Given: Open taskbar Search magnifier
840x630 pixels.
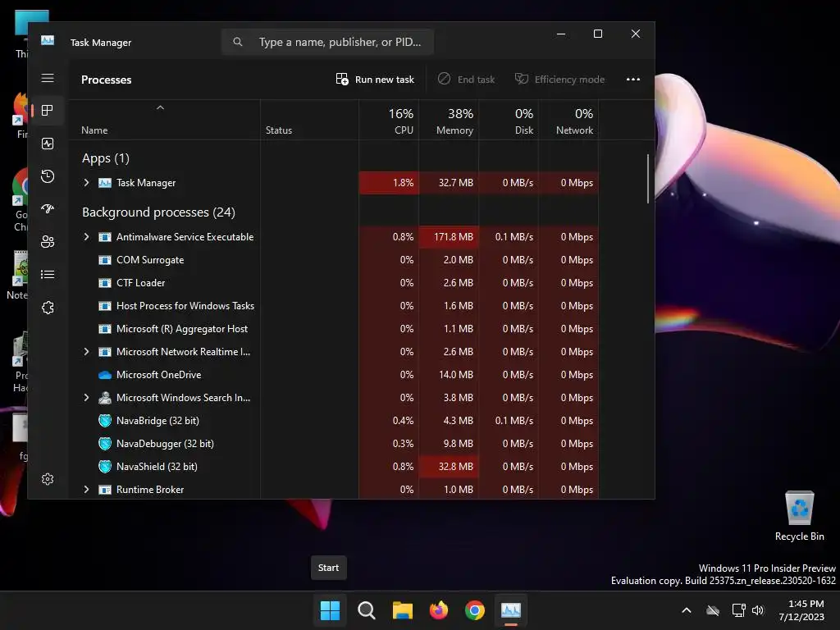Looking at the screenshot, I should tap(367, 610).
